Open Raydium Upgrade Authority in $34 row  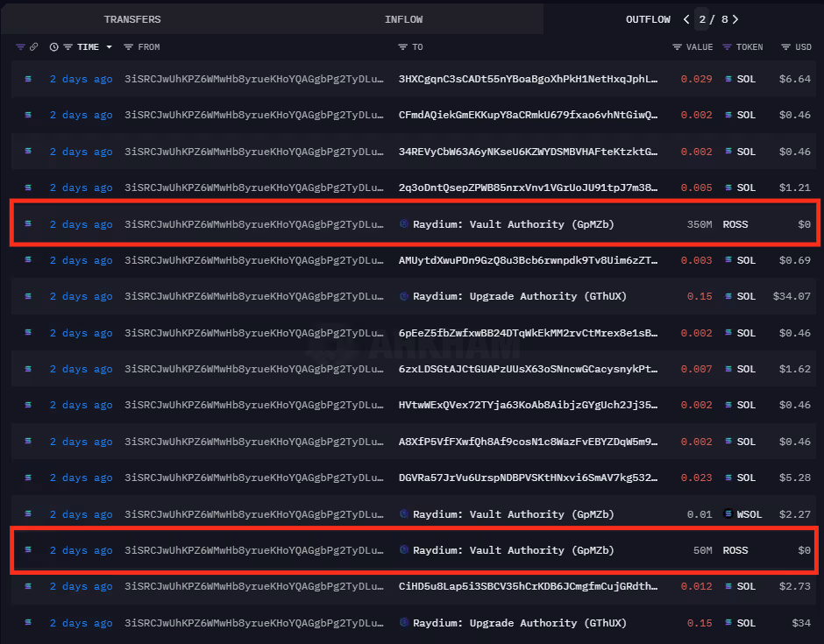pyautogui.click(x=520, y=623)
